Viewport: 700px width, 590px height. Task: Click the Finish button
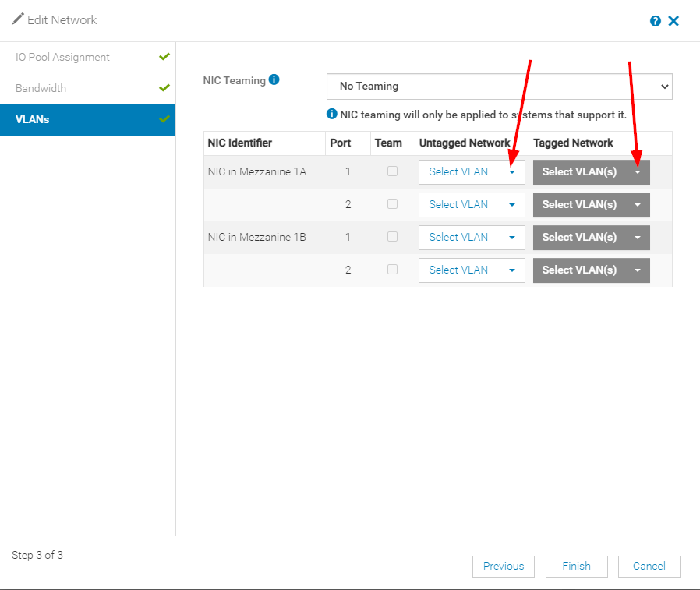click(x=576, y=567)
